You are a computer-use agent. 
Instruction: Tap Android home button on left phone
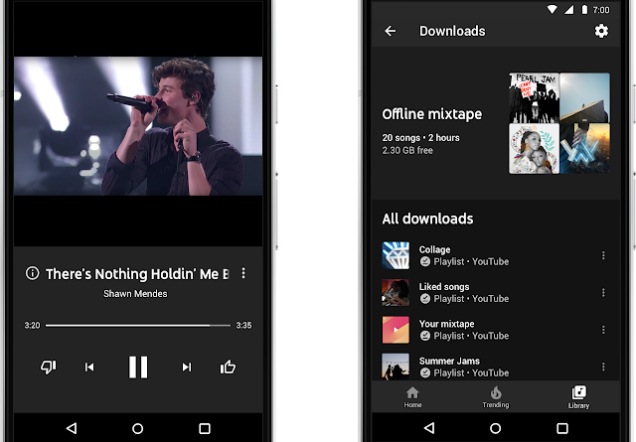point(138,428)
